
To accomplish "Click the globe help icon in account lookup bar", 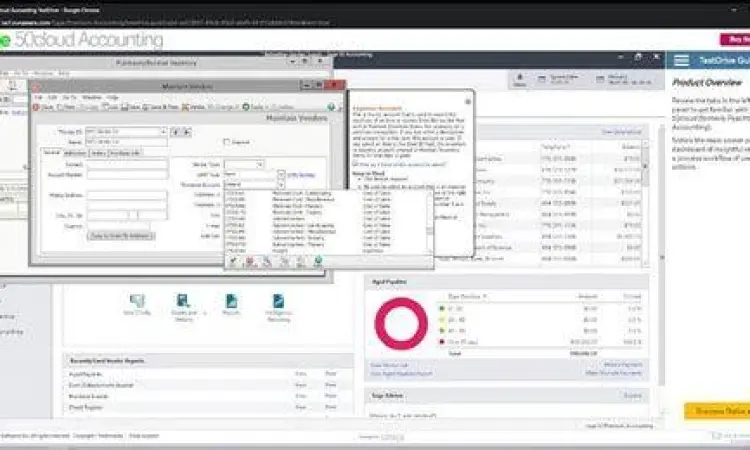I will 318,261.
